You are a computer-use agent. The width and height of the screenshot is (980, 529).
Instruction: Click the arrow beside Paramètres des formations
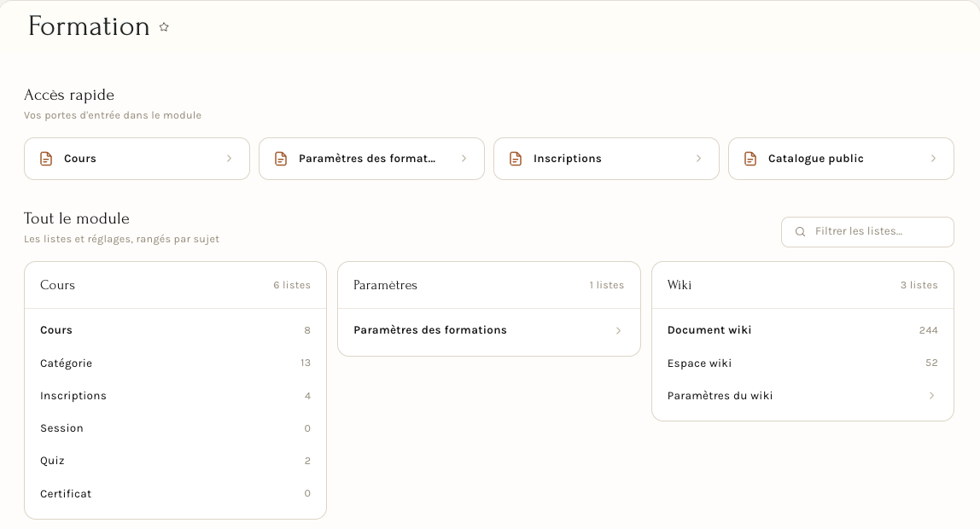click(x=618, y=330)
